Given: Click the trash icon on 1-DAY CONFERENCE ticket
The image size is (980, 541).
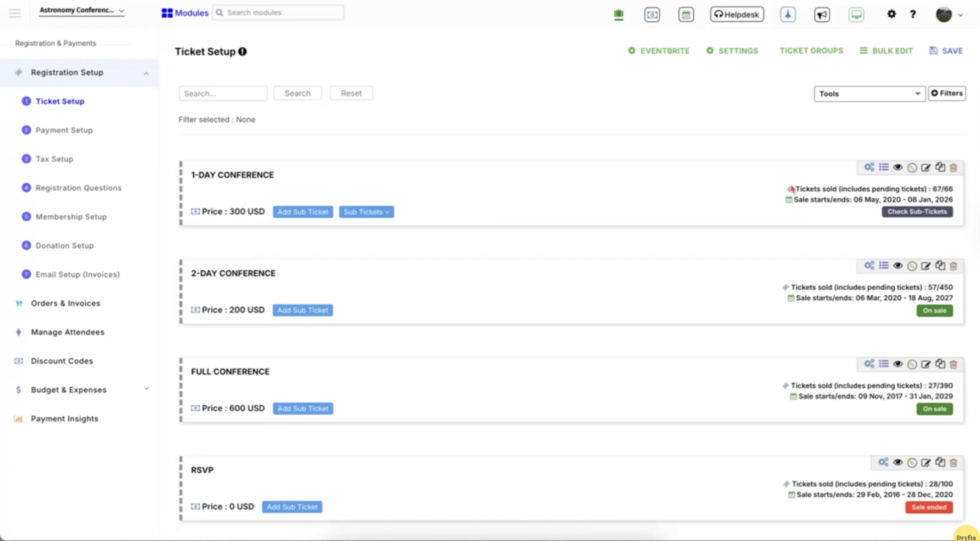Looking at the screenshot, I should pos(954,168).
